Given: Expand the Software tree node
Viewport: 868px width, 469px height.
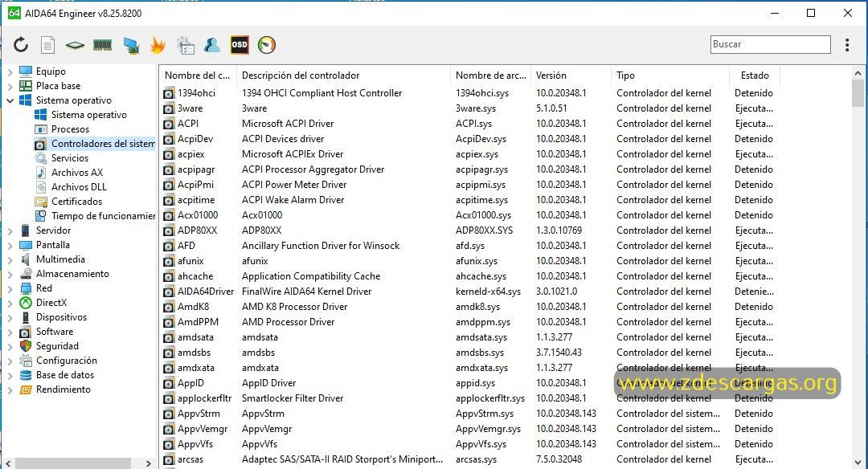Looking at the screenshot, I should click(10, 332).
